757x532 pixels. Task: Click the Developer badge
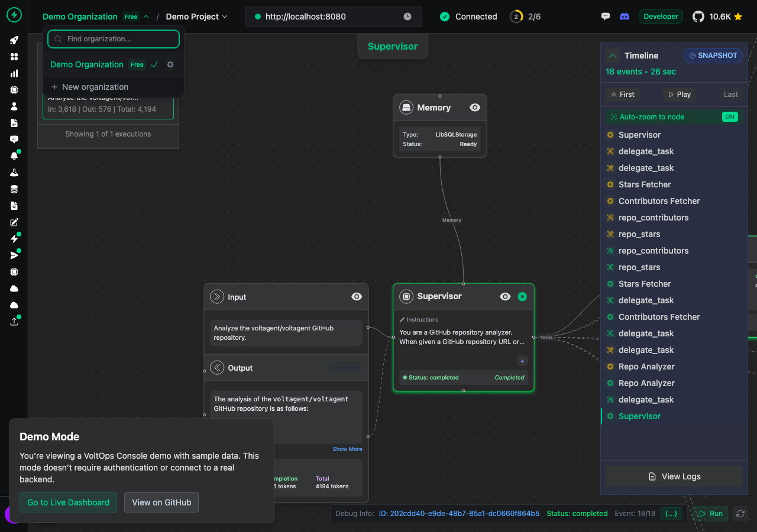coord(661,17)
